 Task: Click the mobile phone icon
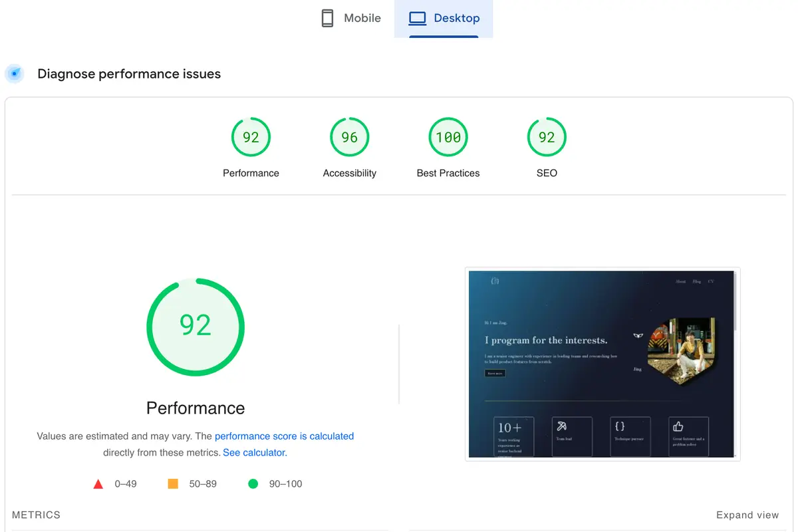pos(327,19)
